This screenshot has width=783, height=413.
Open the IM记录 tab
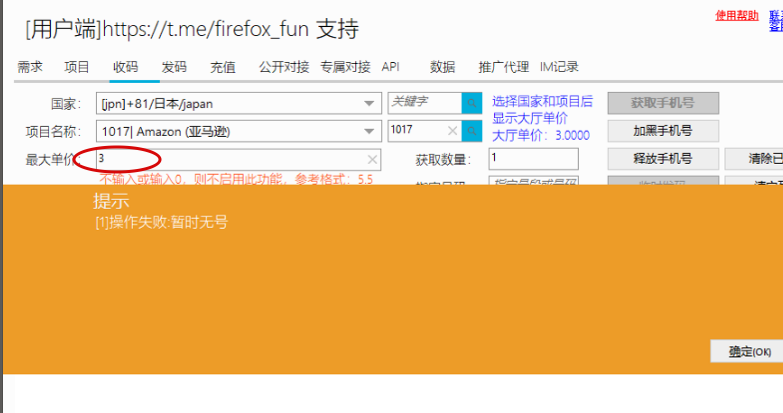click(559, 67)
